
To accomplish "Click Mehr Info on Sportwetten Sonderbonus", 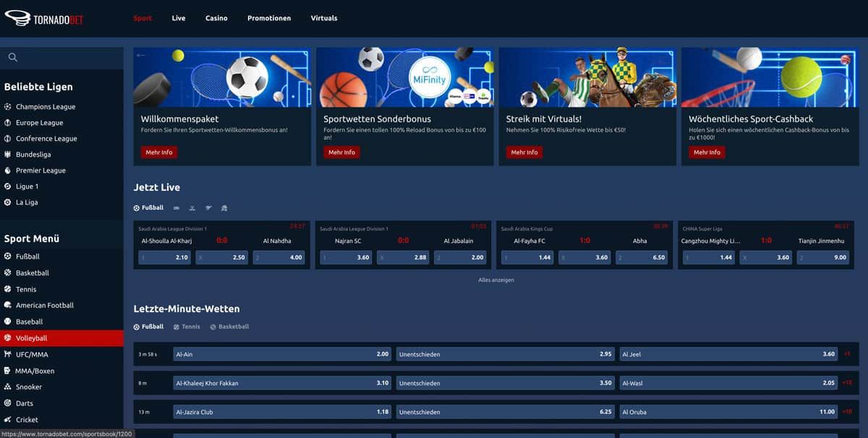I will 341,153.
